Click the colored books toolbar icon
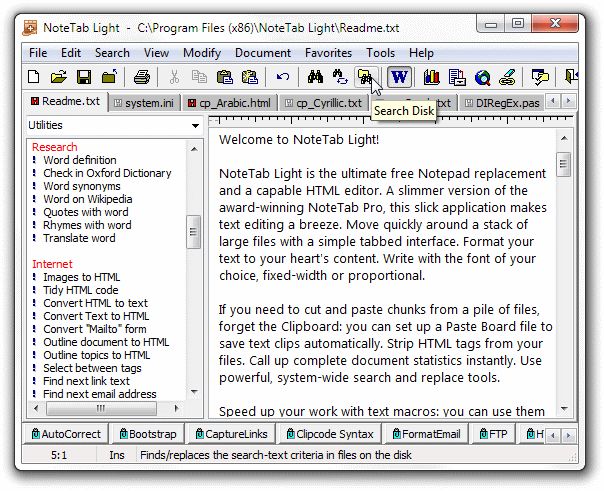This screenshot has height=491, width=604. [432, 77]
